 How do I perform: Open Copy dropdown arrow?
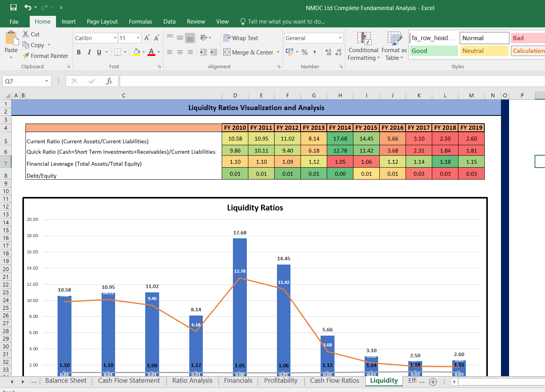49,45
